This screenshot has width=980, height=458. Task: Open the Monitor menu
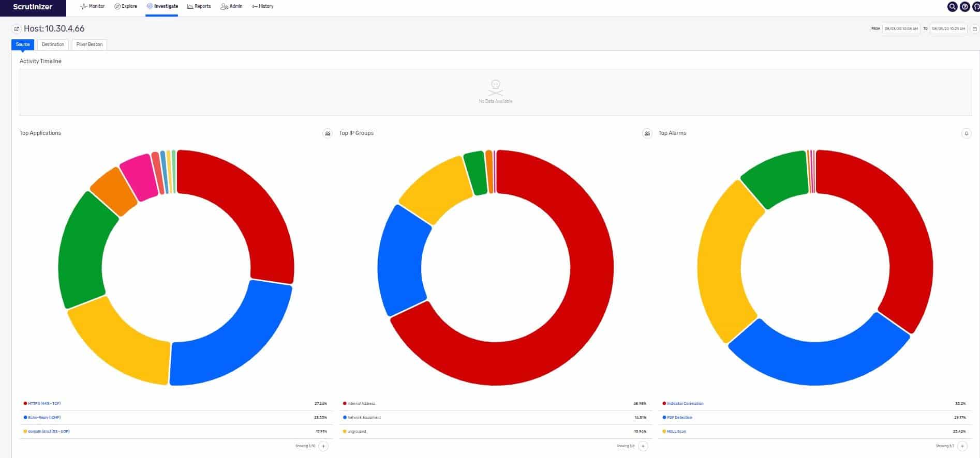(93, 6)
